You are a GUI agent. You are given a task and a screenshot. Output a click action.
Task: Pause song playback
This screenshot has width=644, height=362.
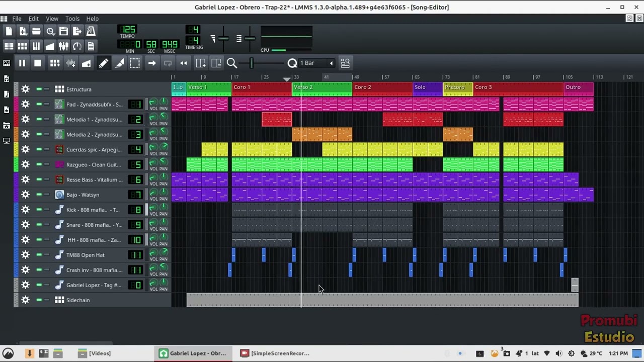click(x=22, y=63)
